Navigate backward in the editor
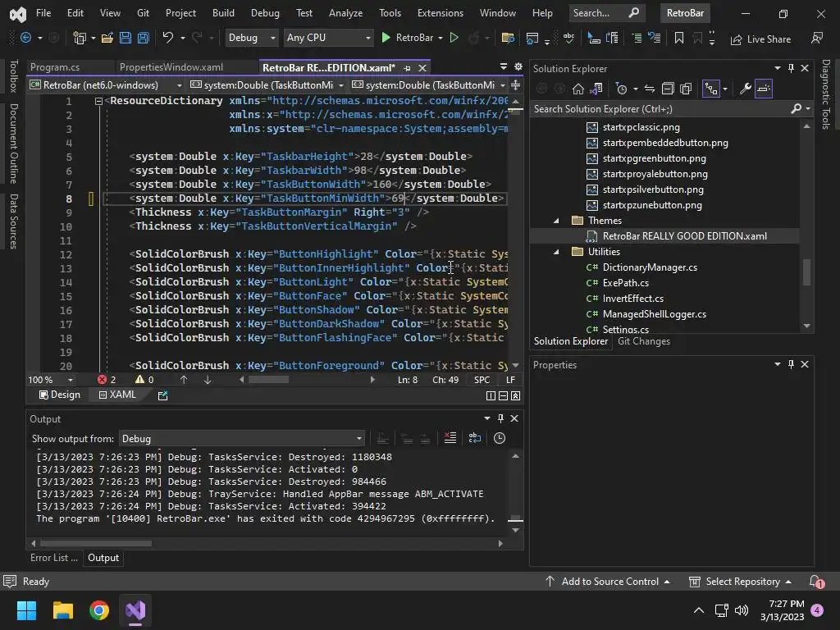The width and height of the screenshot is (840, 630). coord(25,38)
